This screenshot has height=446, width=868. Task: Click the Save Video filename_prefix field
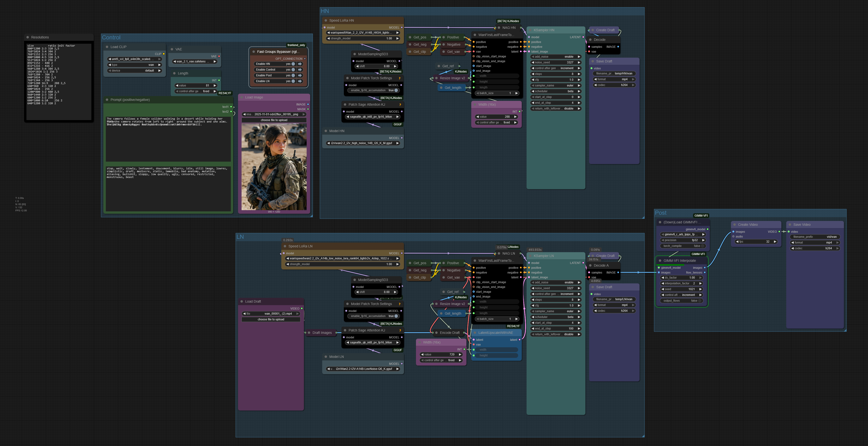[815, 237]
